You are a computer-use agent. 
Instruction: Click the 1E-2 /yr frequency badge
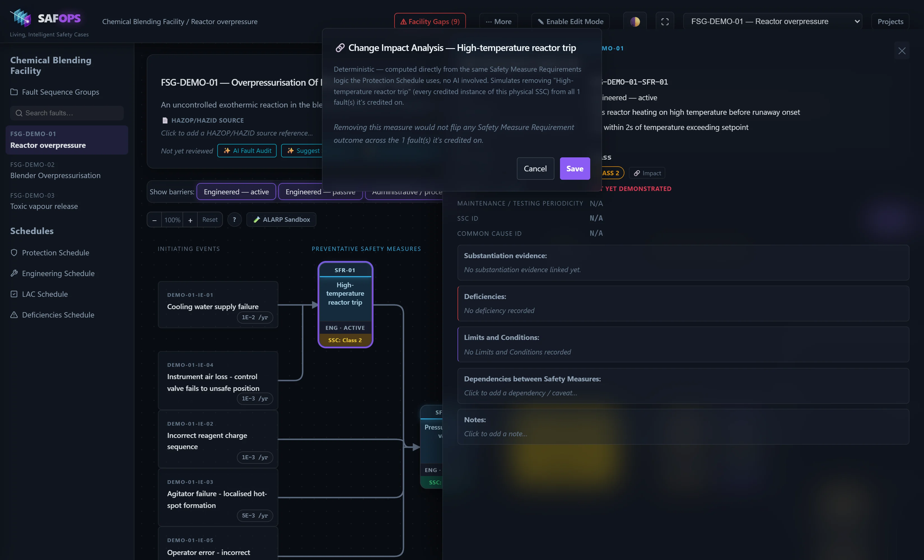pyautogui.click(x=255, y=317)
